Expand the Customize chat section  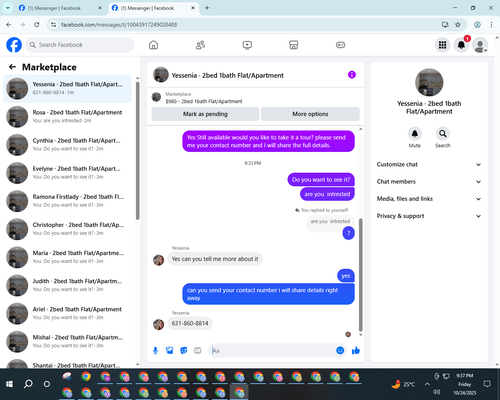(x=429, y=164)
